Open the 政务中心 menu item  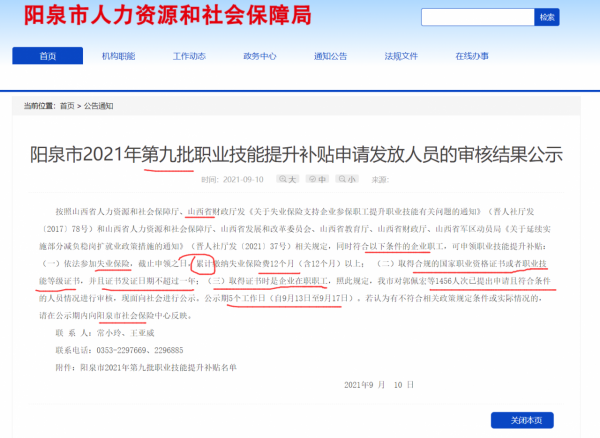tap(260, 56)
